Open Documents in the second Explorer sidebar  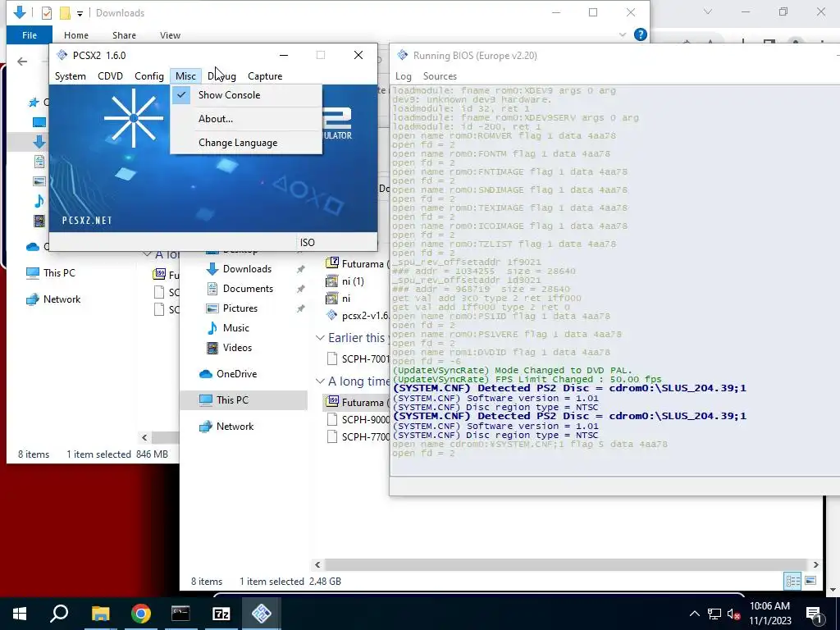248,289
